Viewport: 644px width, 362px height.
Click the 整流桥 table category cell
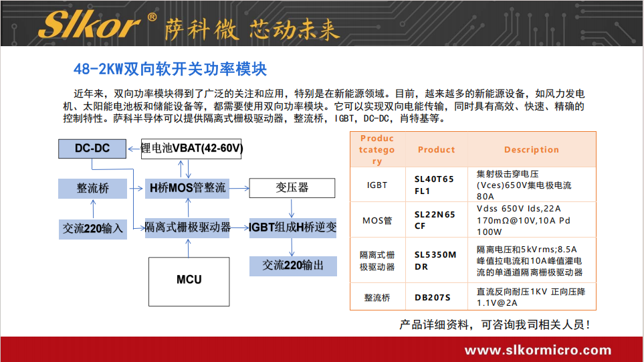377,297
